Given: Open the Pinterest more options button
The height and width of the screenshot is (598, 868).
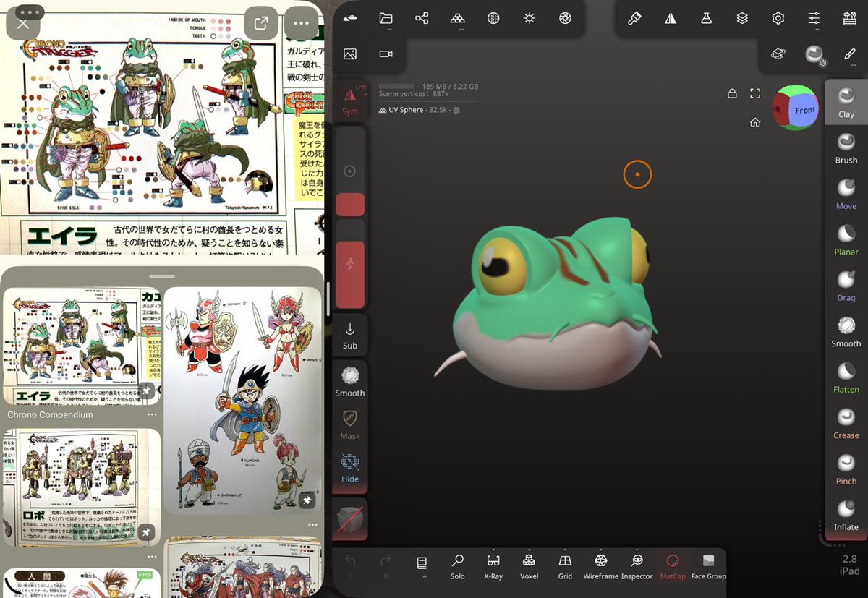Looking at the screenshot, I should 302,23.
